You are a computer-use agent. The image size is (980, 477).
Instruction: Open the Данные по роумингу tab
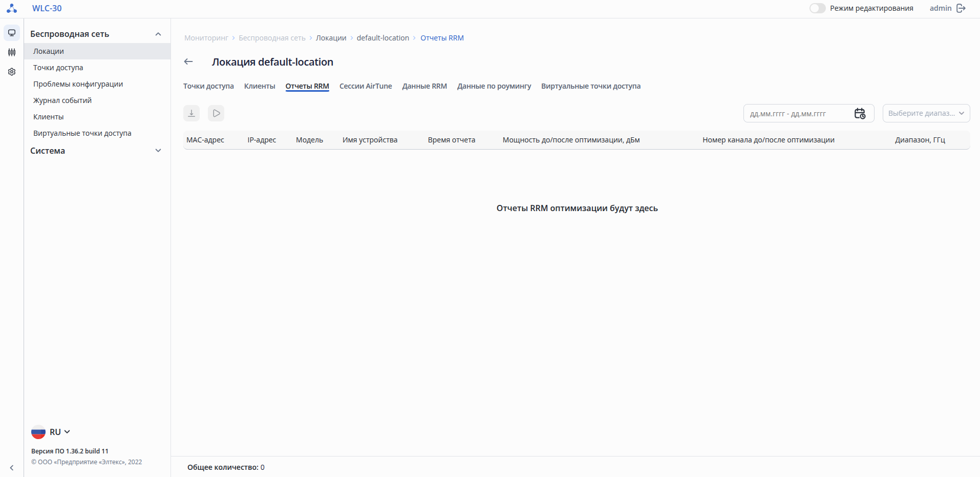(x=494, y=86)
